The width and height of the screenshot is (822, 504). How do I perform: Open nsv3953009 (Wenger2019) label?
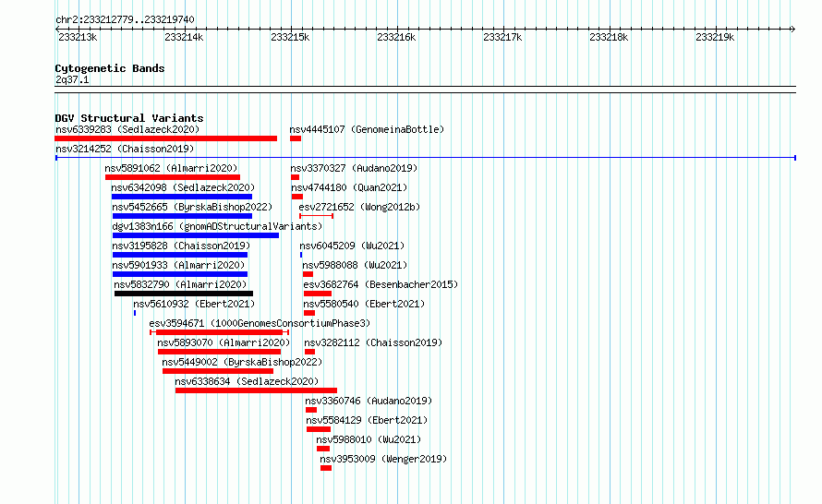tap(383, 459)
